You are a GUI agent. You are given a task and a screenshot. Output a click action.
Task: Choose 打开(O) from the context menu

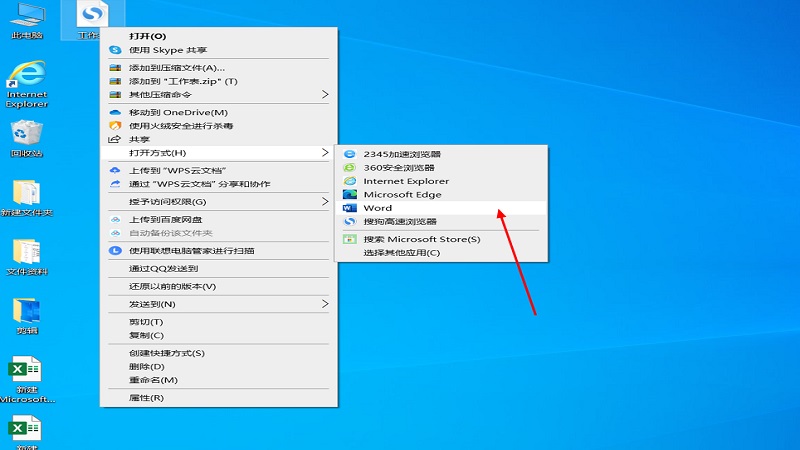tap(218, 36)
